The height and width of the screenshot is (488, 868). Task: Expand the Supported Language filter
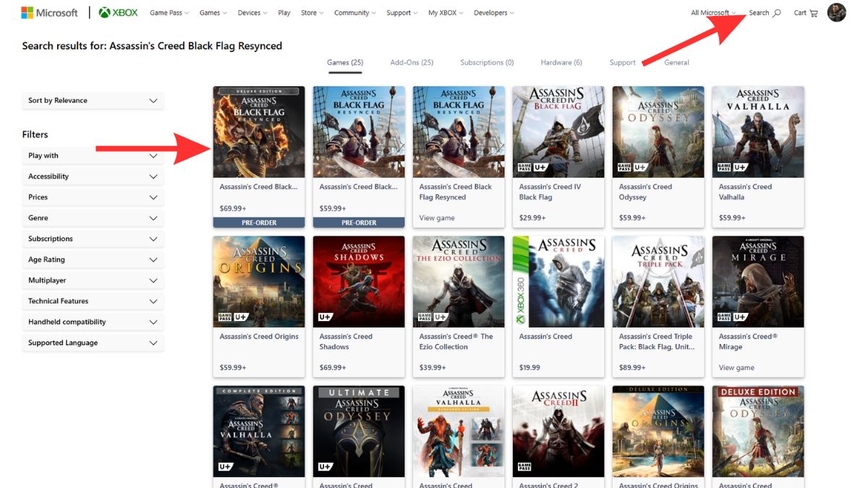[93, 343]
